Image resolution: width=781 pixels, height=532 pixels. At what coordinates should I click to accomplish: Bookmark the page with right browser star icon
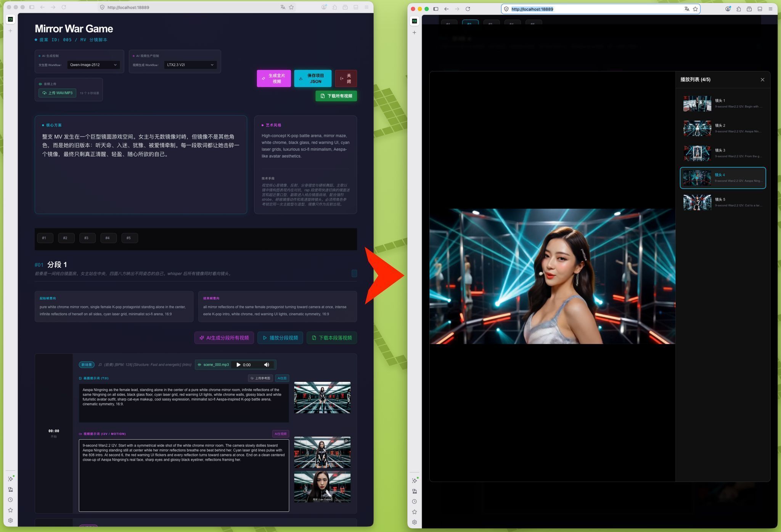[x=695, y=9]
